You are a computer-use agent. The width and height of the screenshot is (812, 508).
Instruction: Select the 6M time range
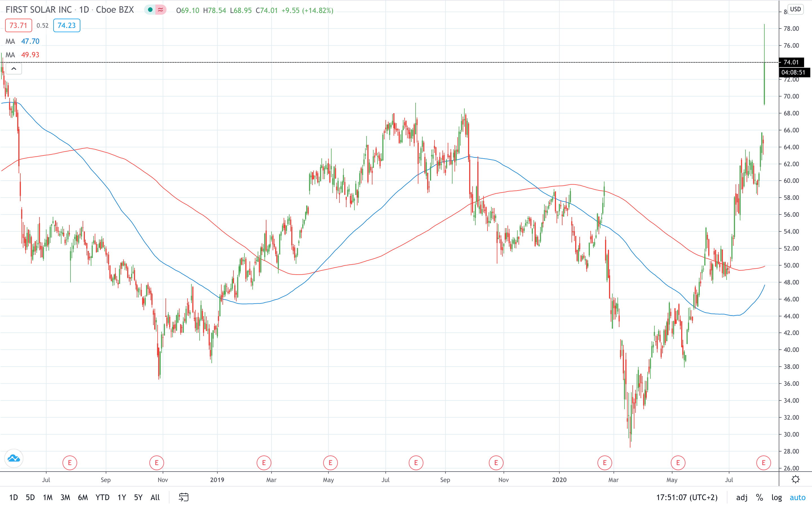click(x=83, y=497)
